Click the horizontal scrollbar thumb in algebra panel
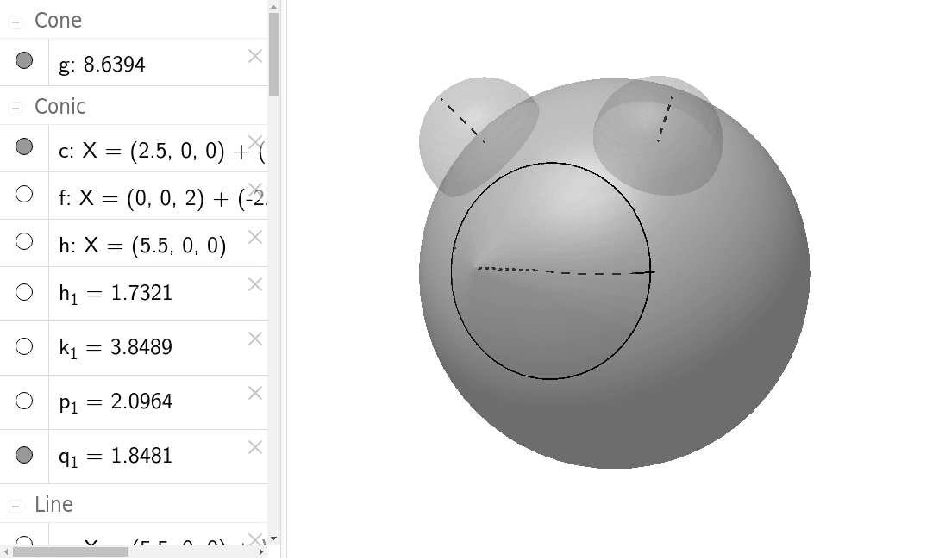939x560 pixels. [x=71, y=551]
